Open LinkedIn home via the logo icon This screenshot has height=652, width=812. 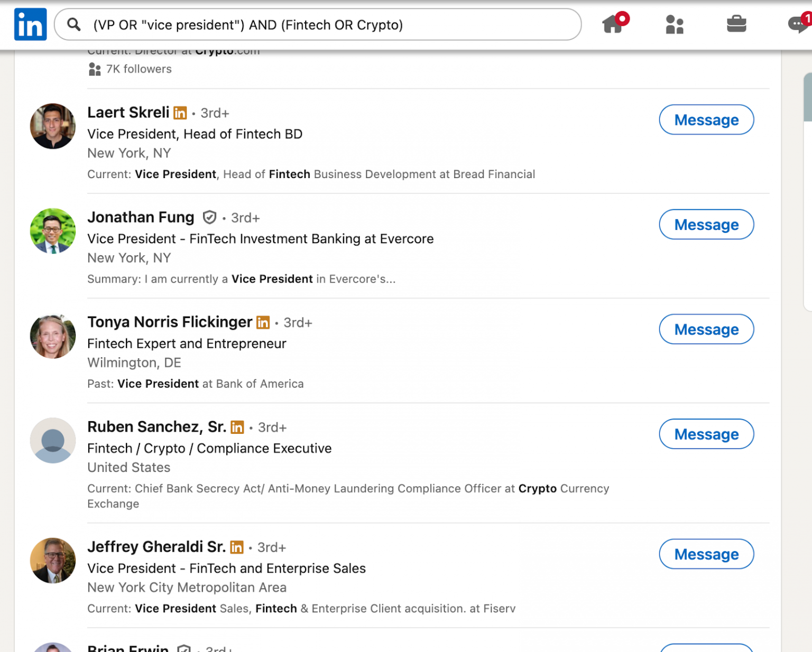coord(30,24)
